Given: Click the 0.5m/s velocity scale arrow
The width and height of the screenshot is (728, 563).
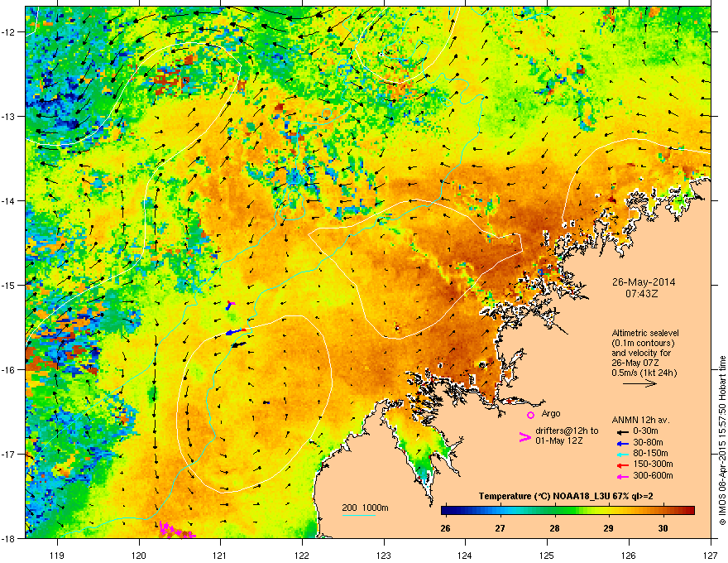Looking at the screenshot, I should click(639, 383).
